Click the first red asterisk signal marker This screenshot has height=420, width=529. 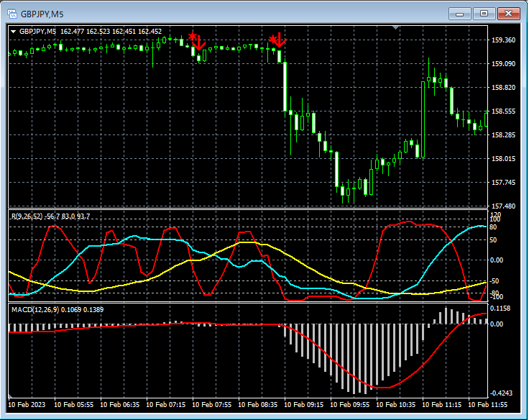pyautogui.click(x=192, y=37)
